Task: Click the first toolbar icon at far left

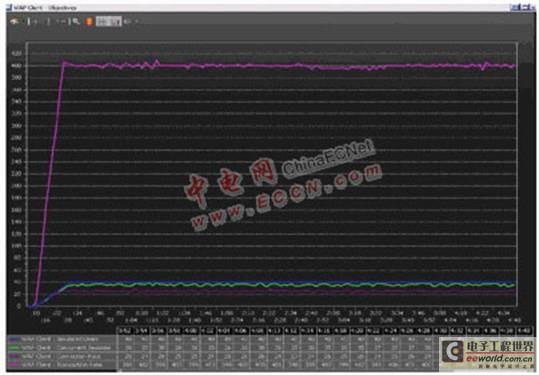Action: 14,21
